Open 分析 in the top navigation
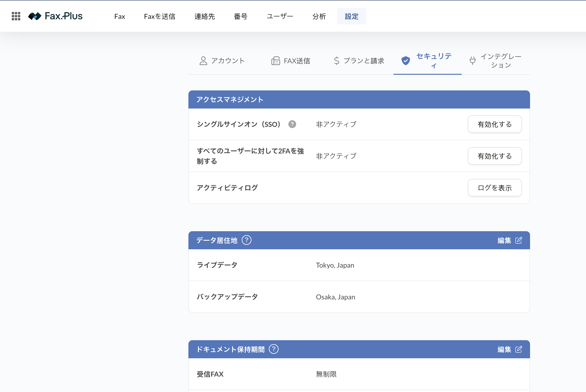The width and height of the screenshot is (586, 392). pos(319,16)
